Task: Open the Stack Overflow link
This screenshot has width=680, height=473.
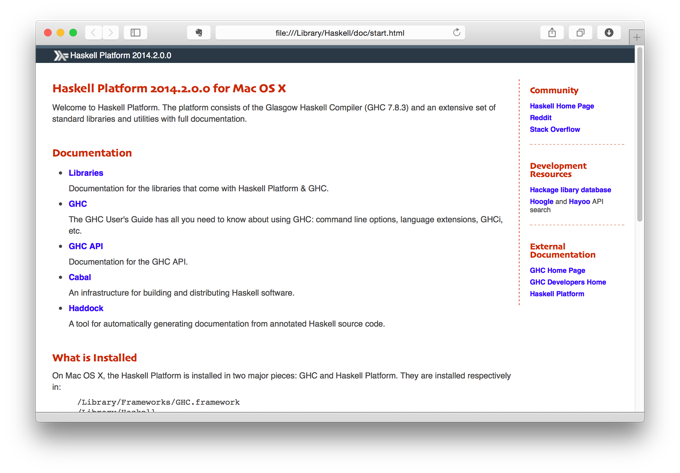Action: 555,129
